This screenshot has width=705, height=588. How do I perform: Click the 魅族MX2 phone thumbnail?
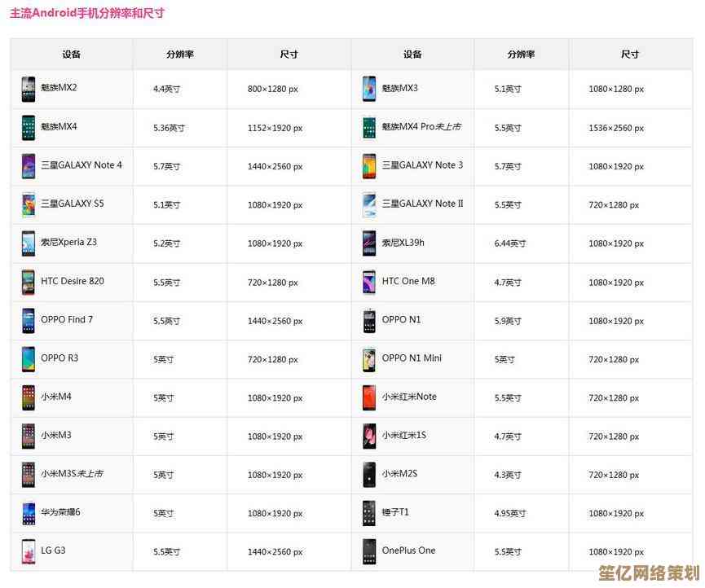click(29, 89)
